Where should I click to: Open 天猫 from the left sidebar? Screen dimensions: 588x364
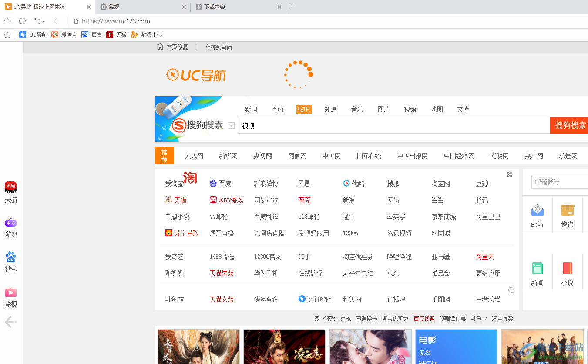11,193
